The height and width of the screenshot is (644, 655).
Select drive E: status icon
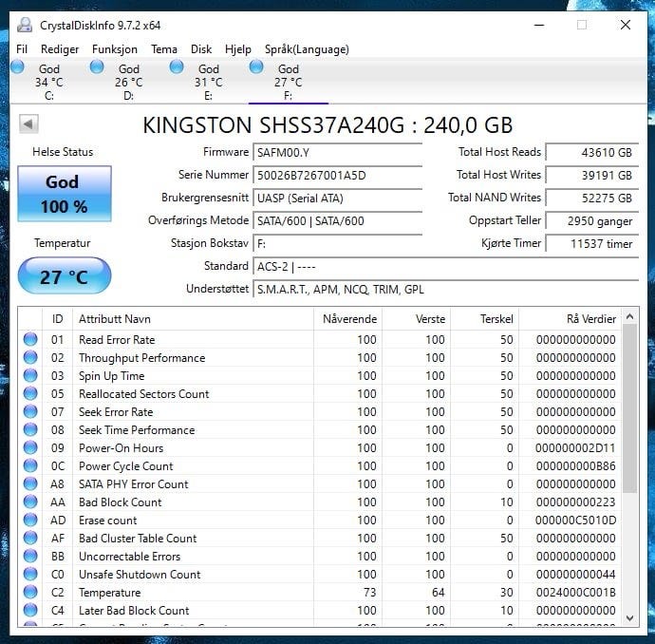(x=177, y=66)
